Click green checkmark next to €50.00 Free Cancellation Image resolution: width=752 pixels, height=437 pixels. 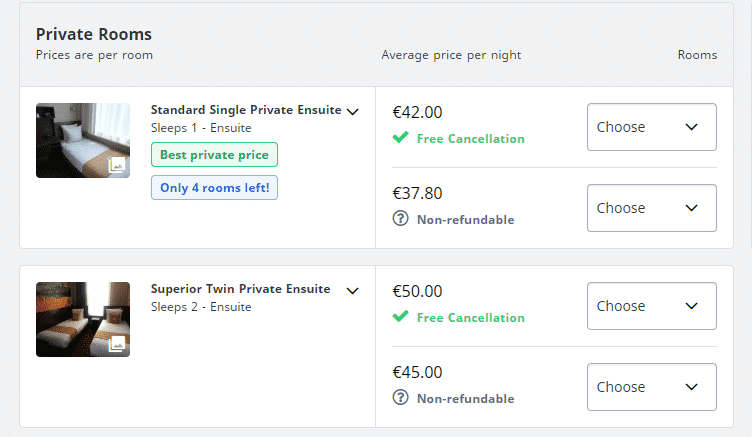400,317
